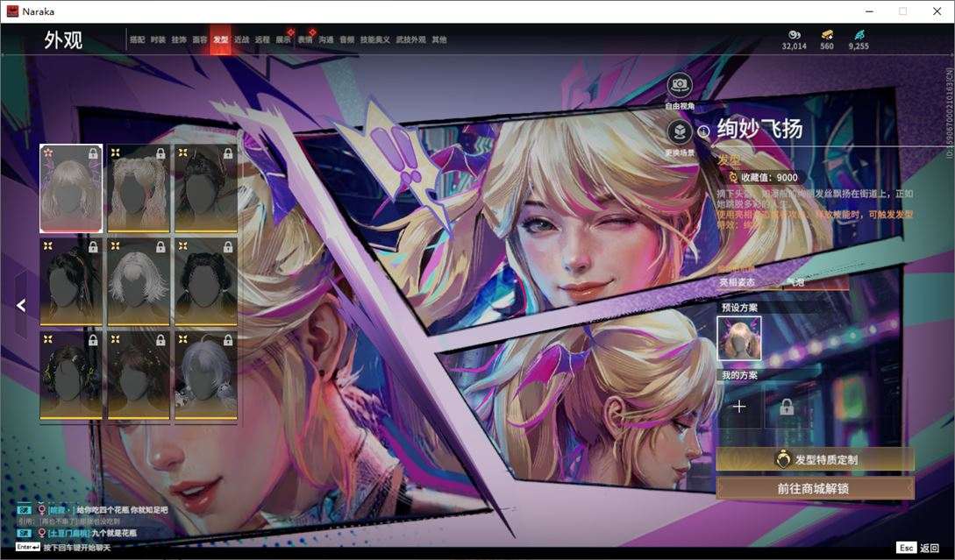Click the lock icon on the selected blonde hairstyle
Image resolution: width=955 pixels, height=560 pixels.
(93, 153)
